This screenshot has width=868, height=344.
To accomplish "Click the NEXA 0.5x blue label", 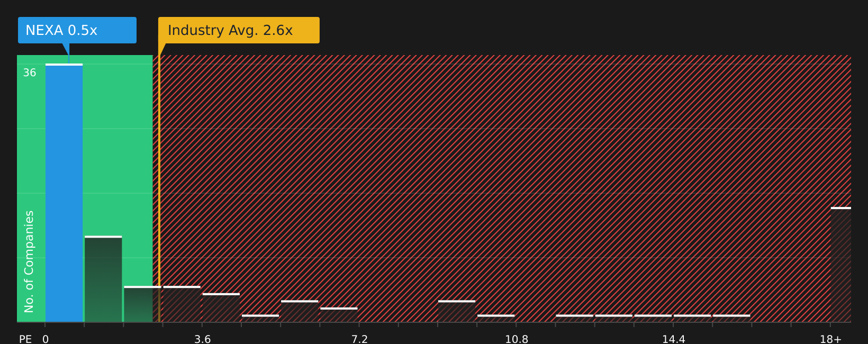I will pyautogui.click(x=77, y=30).
